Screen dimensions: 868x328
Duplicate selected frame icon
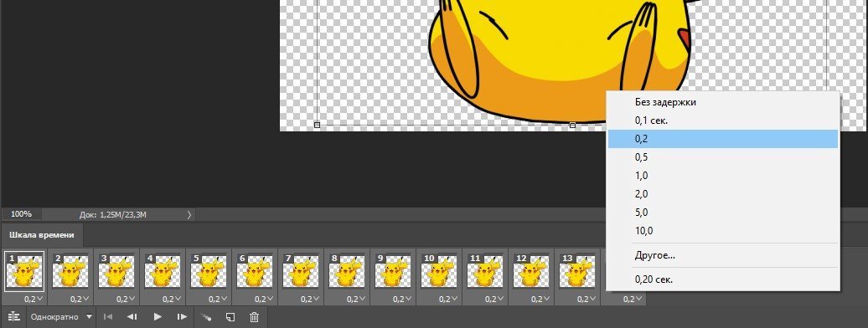click(230, 317)
